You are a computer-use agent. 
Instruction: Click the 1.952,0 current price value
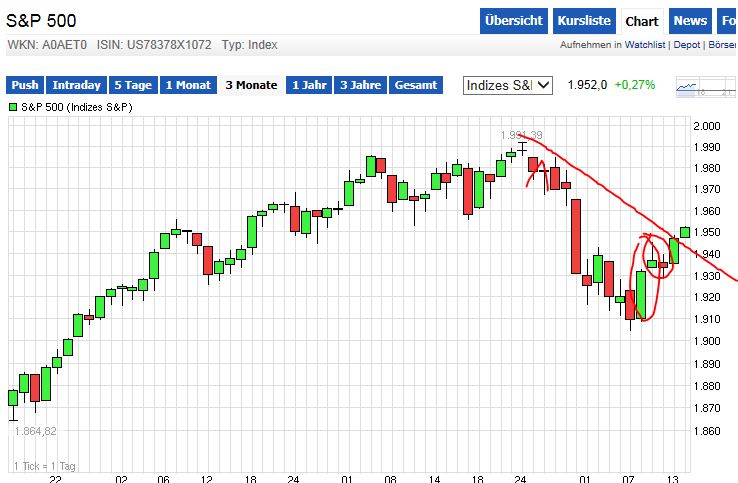pyautogui.click(x=587, y=85)
